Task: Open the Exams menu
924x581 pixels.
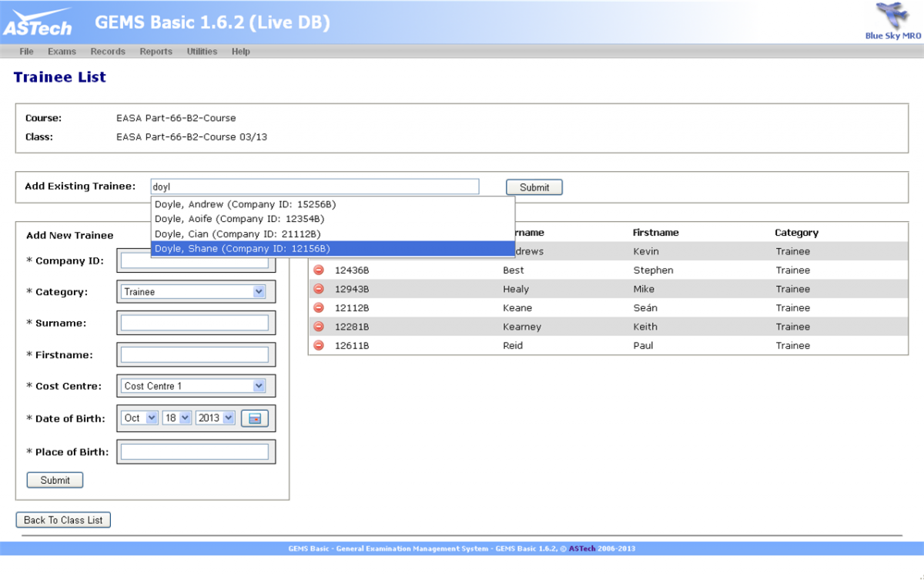Action: pyautogui.click(x=62, y=52)
